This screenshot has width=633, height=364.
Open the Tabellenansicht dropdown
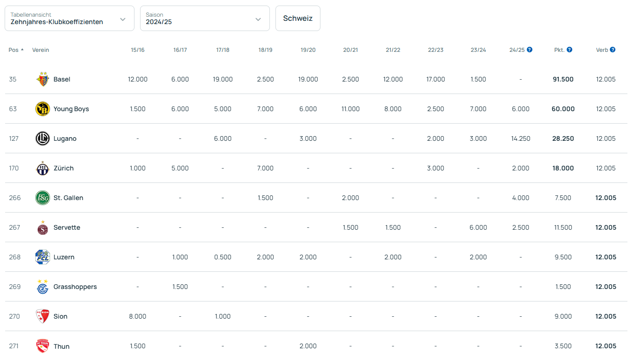[x=70, y=19]
